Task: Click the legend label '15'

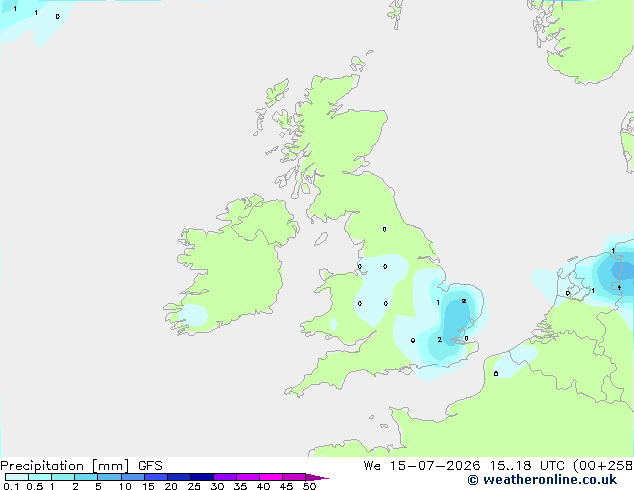Action: tap(148, 486)
